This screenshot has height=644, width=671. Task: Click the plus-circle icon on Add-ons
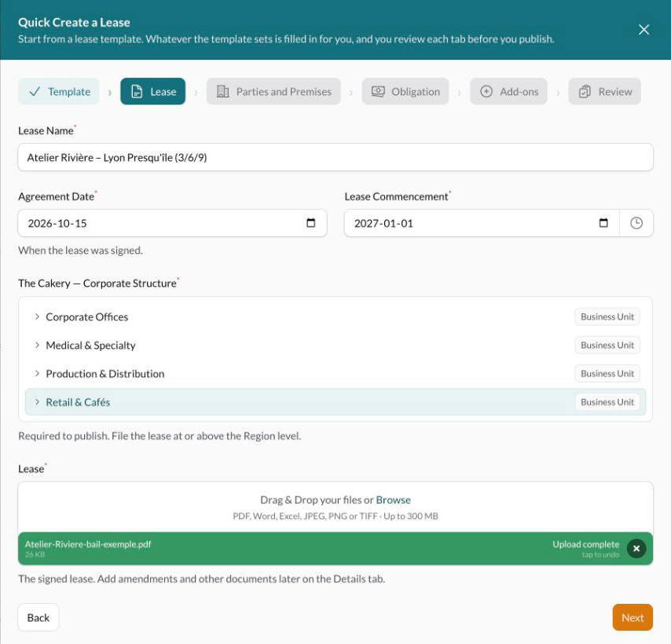coord(486,92)
